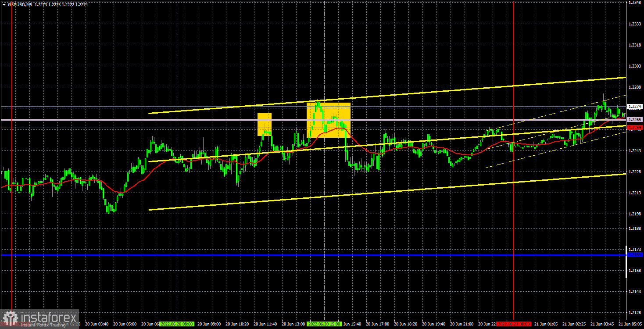
Task: Select the GBPUSD,M5 chart title text
Action: 19,4
